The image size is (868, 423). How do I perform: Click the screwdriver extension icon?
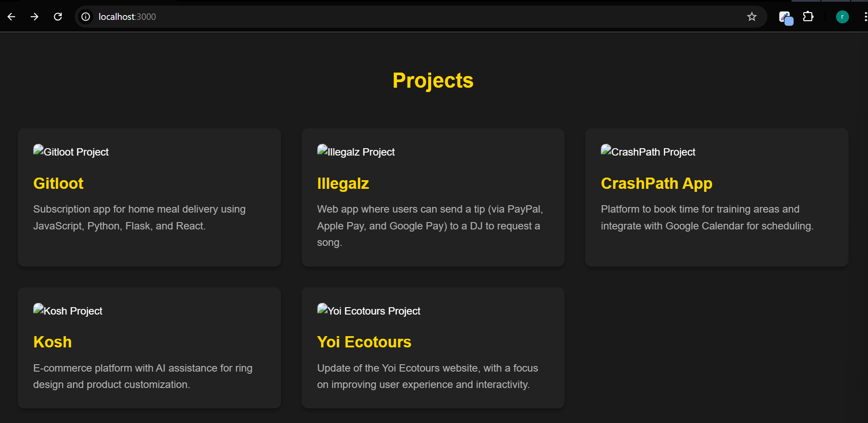point(786,16)
